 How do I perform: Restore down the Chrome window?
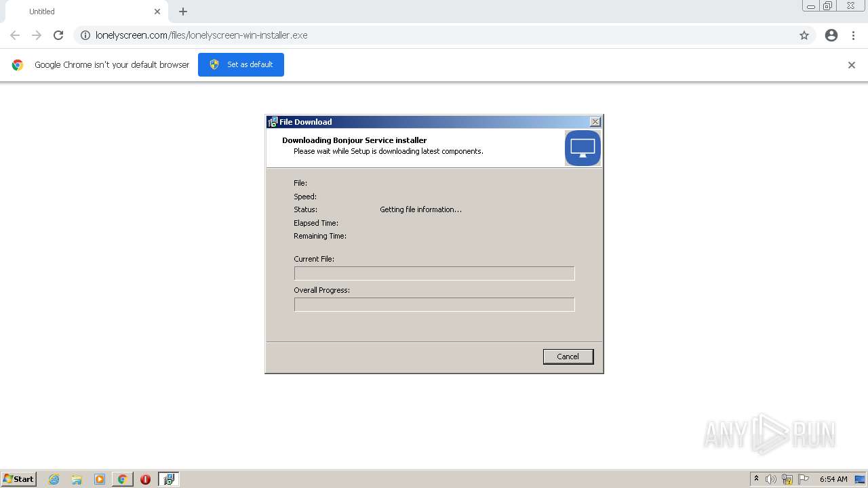[828, 6]
